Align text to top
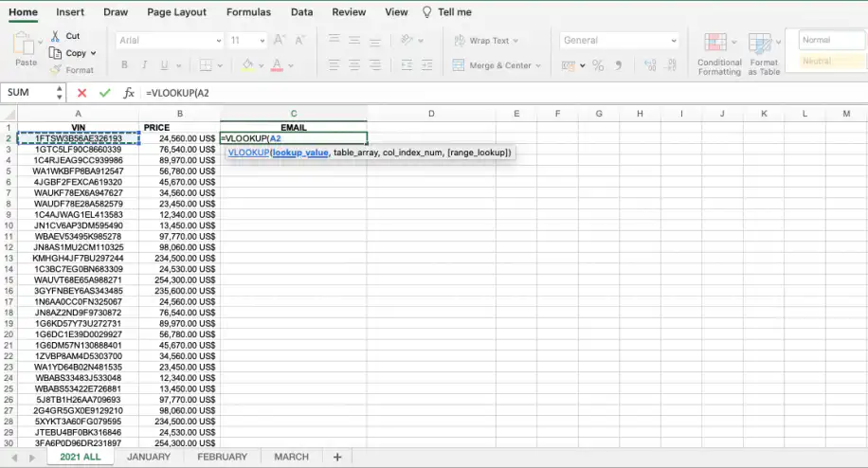This screenshot has height=468, width=868. coord(334,40)
